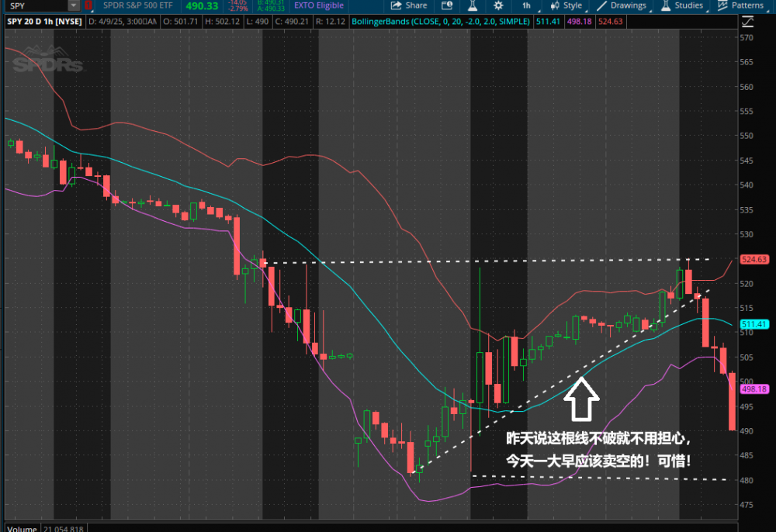
Task: Click the flask icon left of the gear
Action: (x=470, y=5)
